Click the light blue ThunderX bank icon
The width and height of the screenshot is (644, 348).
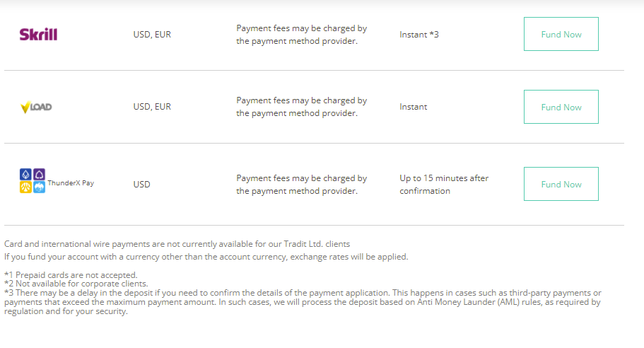(40, 187)
